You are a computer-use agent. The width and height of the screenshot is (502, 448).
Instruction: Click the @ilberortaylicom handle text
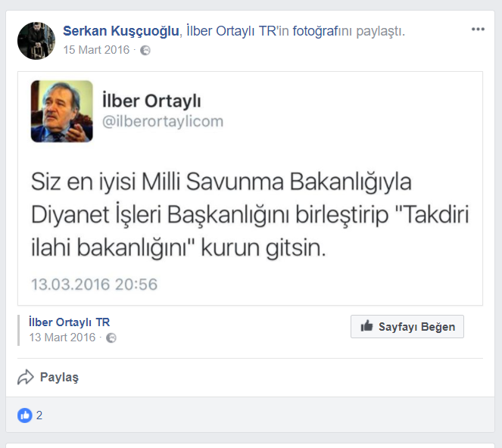click(163, 122)
